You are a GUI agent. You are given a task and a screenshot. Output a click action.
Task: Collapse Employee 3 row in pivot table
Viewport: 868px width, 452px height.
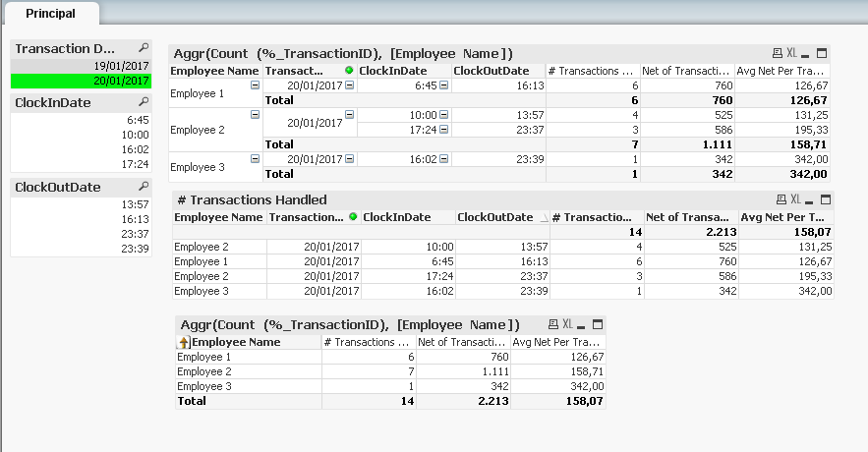(255, 159)
